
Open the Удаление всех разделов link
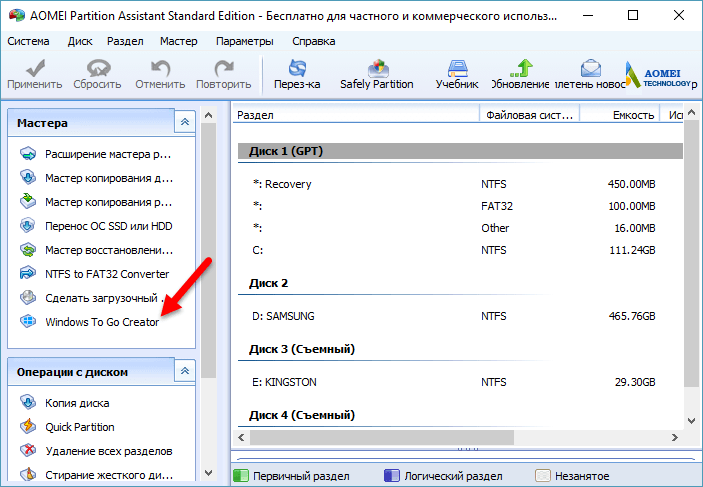(108, 451)
